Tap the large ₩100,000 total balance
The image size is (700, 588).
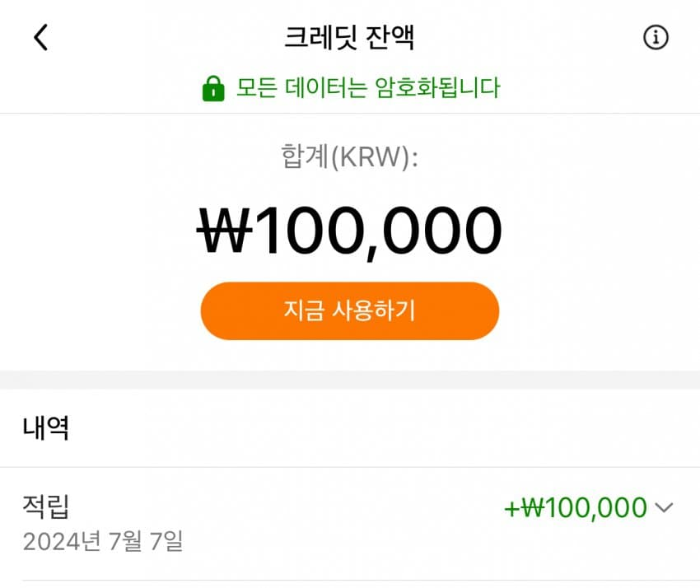pos(349,230)
